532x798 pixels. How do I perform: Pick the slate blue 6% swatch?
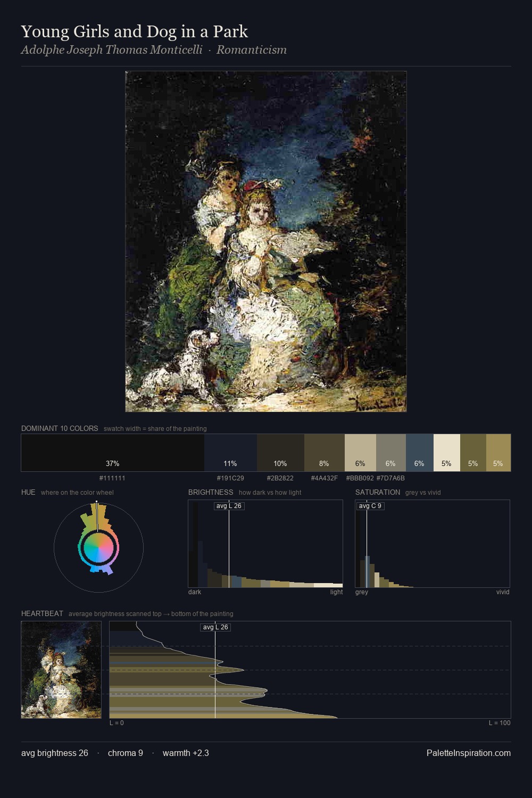420,453
